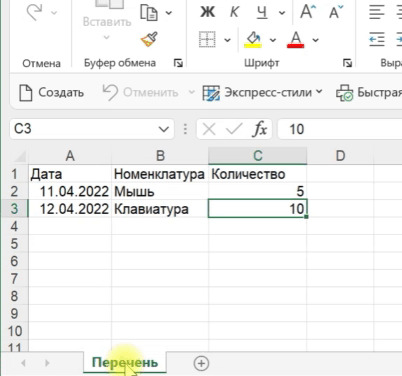Viewport: 402px width, 376px height.
Task: Expand the Name Box dropdown
Action: pyautogui.click(x=164, y=129)
